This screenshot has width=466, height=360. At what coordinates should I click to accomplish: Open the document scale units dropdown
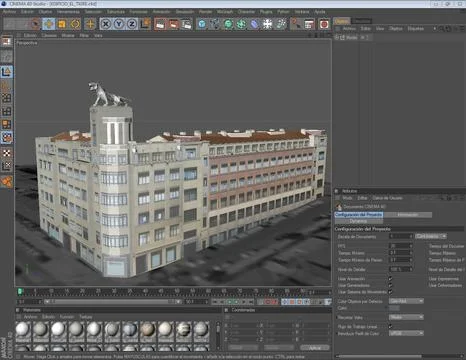(x=431, y=236)
